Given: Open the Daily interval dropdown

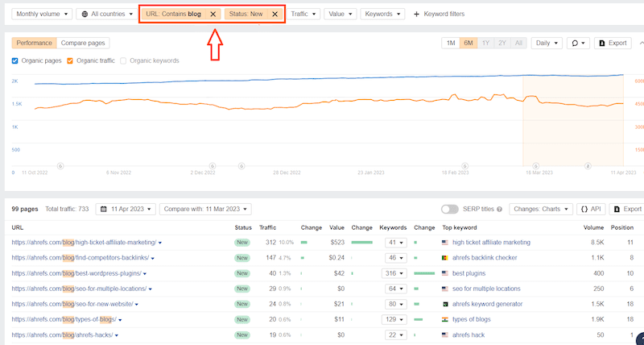Looking at the screenshot, I should (x=547, y=44).
